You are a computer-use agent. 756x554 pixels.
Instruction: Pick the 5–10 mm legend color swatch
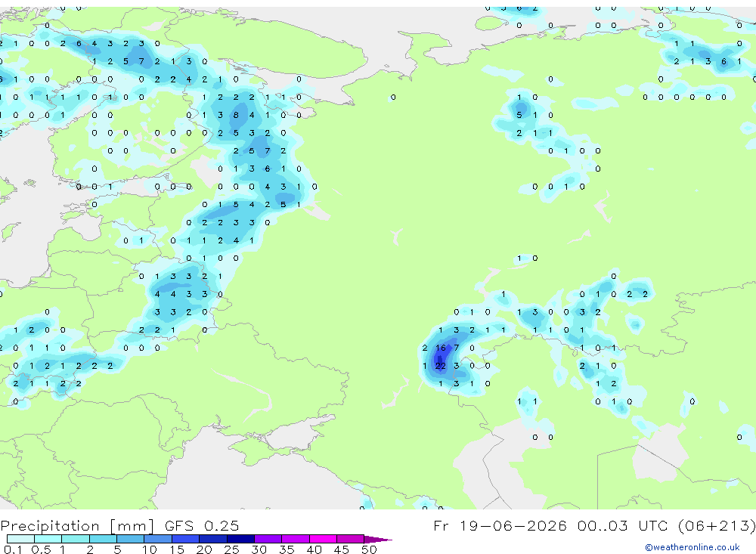(x=130, y=539)
